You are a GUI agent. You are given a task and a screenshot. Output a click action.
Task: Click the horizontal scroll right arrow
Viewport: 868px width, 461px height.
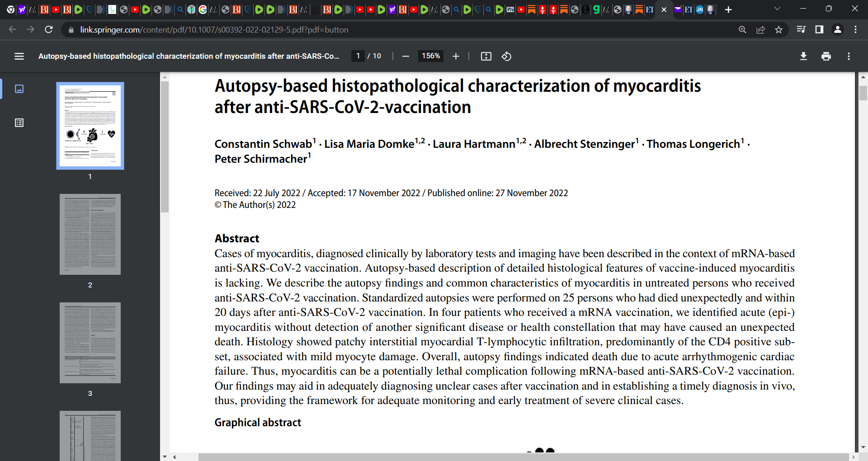tap(854, 457)
